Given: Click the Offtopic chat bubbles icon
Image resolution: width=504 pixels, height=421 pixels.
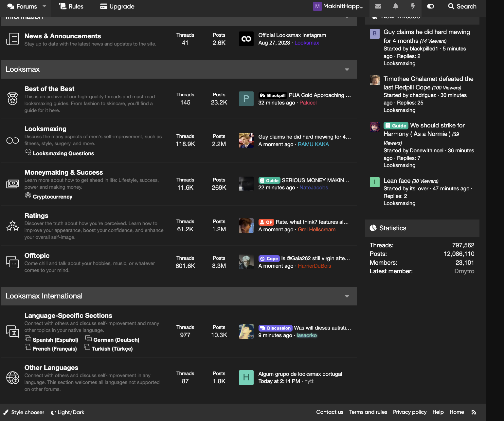Looking at the screenshot, I should pos(12,262).
